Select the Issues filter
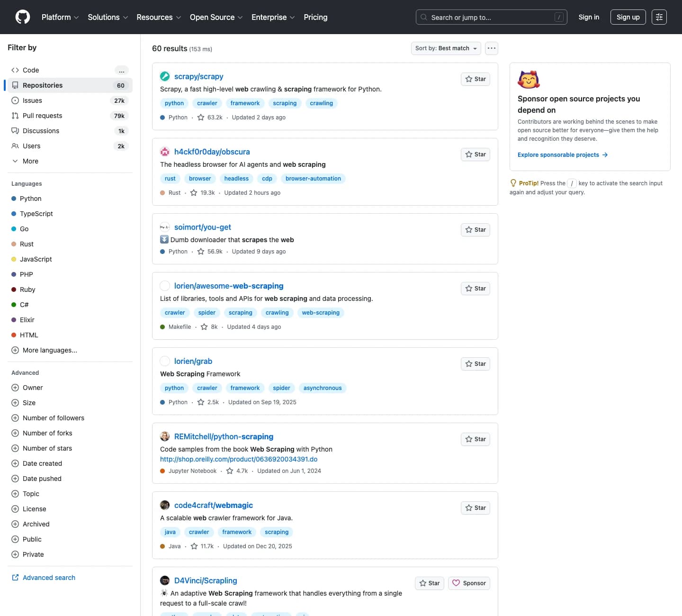 pyautogui.click(x=70, y=100)
